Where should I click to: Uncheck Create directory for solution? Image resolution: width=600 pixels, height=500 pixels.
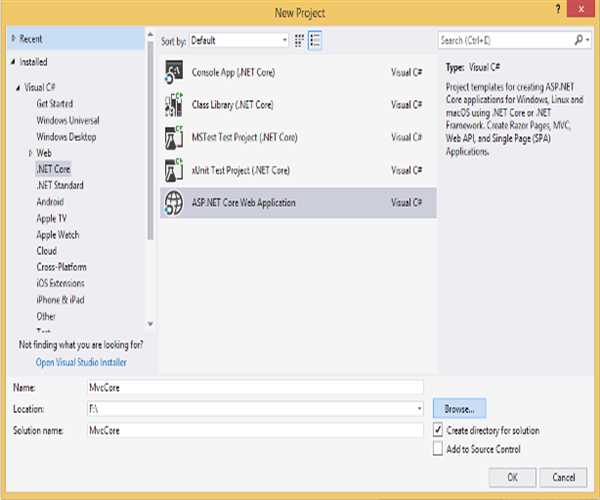pos(438,430)
